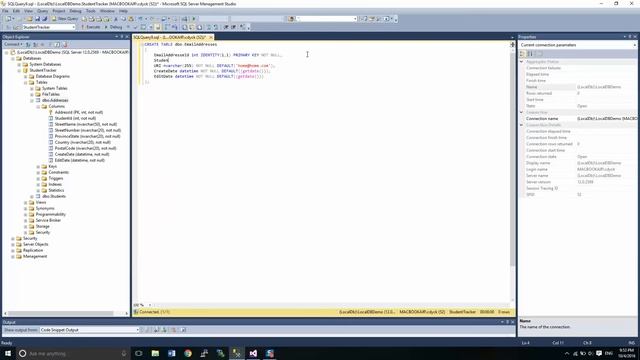Select the AddressId primary key column

[x=79, y=112]
